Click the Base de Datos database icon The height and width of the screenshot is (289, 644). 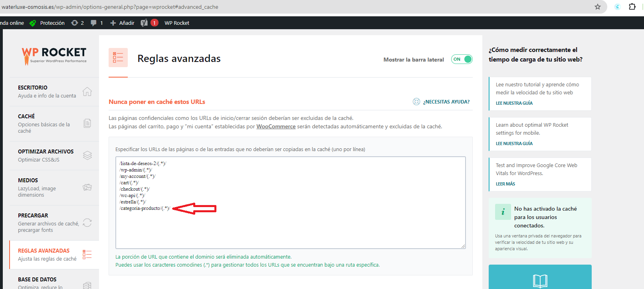(87, 285)
